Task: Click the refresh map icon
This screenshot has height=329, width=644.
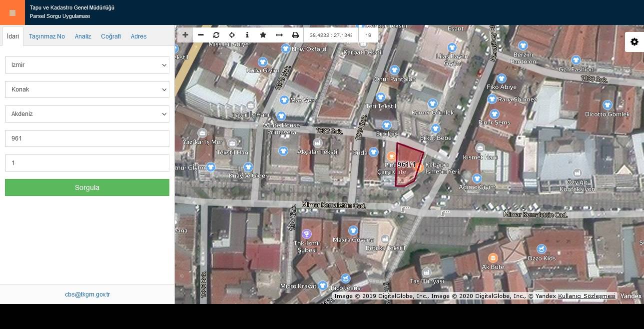Action: [x=216, y=35]
